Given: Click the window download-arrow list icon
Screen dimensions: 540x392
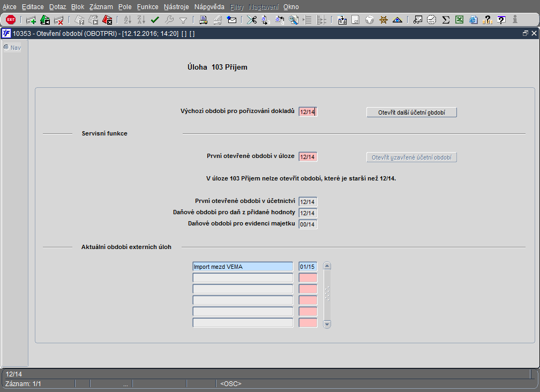Looking at the screenshot, I should pyautogui.click(x=342, y=20).
